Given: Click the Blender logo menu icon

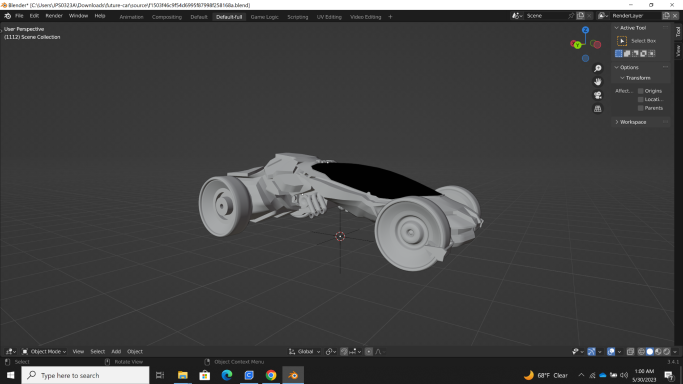Looking at the screenshot, I should (7, 16).
